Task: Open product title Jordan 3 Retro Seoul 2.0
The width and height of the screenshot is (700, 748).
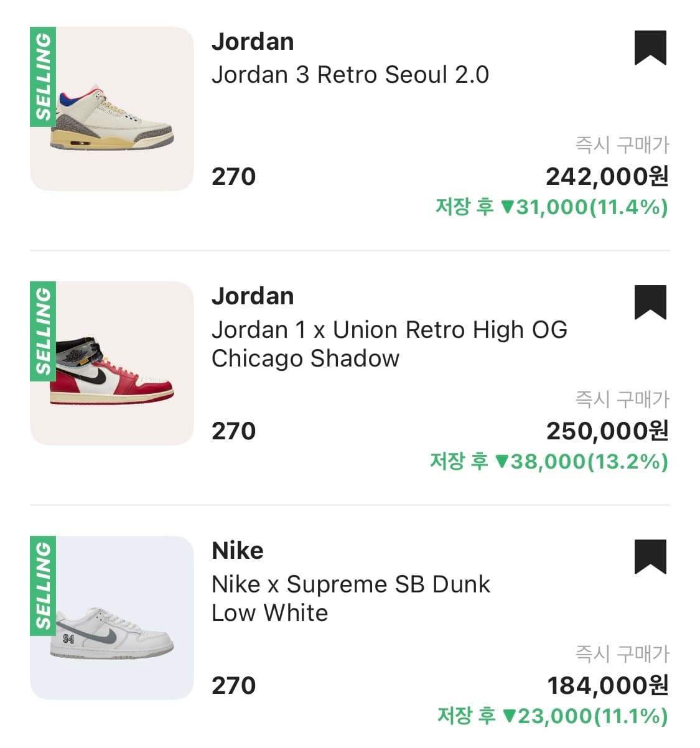Action: [x=350, y=75]
